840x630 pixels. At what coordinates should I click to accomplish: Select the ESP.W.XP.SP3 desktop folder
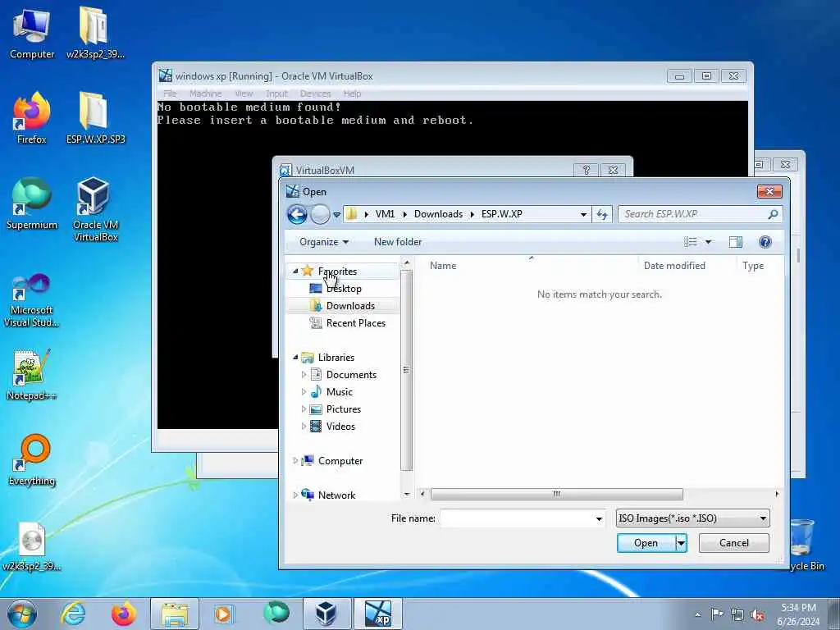coord(95,118)
